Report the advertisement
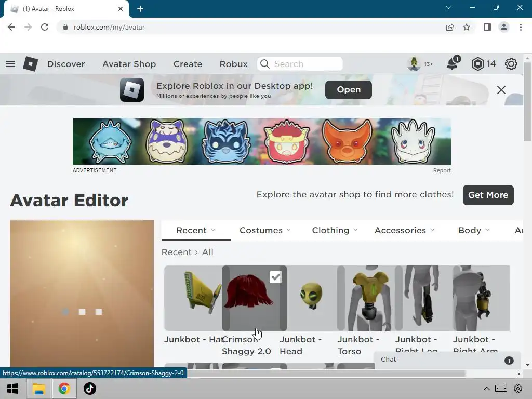The height and width of the screenshot is (399, 532). 442,170
